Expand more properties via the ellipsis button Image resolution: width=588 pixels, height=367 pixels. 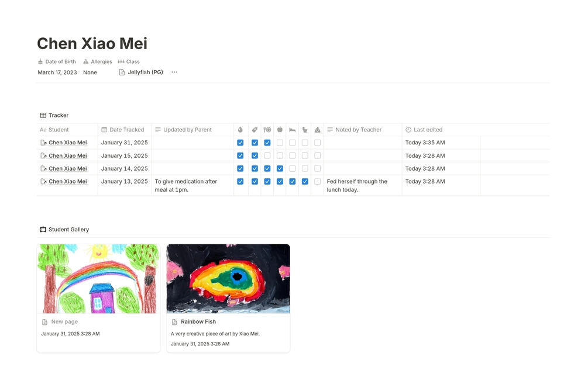(174, 72)
